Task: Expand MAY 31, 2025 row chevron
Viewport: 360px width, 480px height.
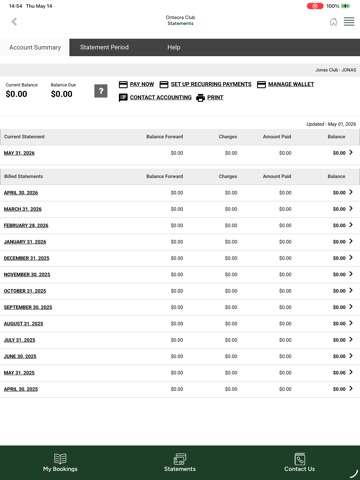Action: coord(351,372)
